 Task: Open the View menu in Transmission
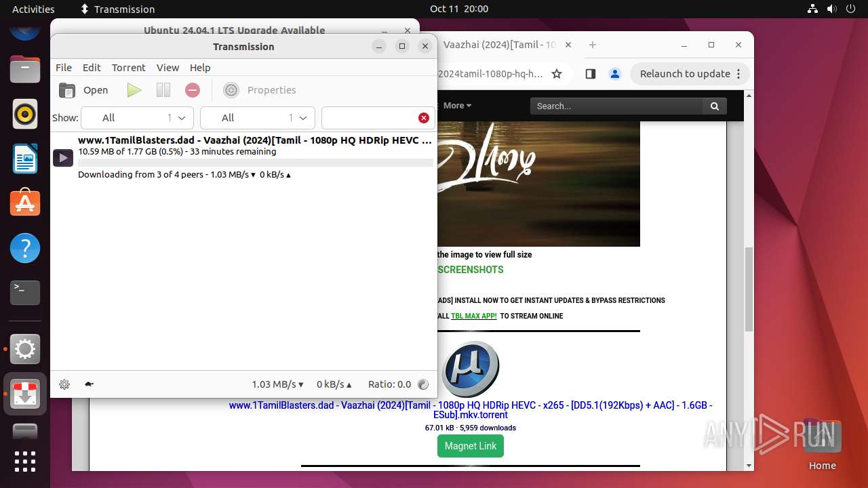click(x=167, y=68)
